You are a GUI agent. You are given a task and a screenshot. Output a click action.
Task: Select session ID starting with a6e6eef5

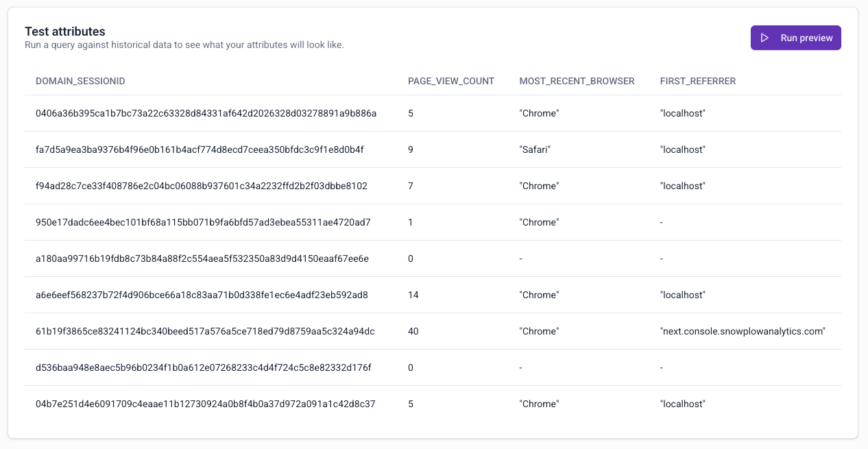pyautogui.click(x=202, y=295)
